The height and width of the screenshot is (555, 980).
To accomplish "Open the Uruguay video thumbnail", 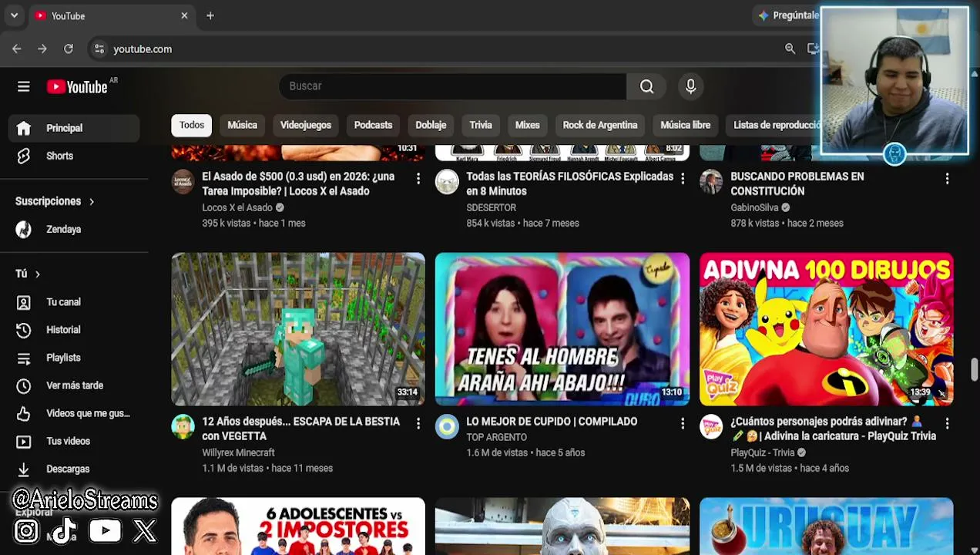I will click(827, 526).
